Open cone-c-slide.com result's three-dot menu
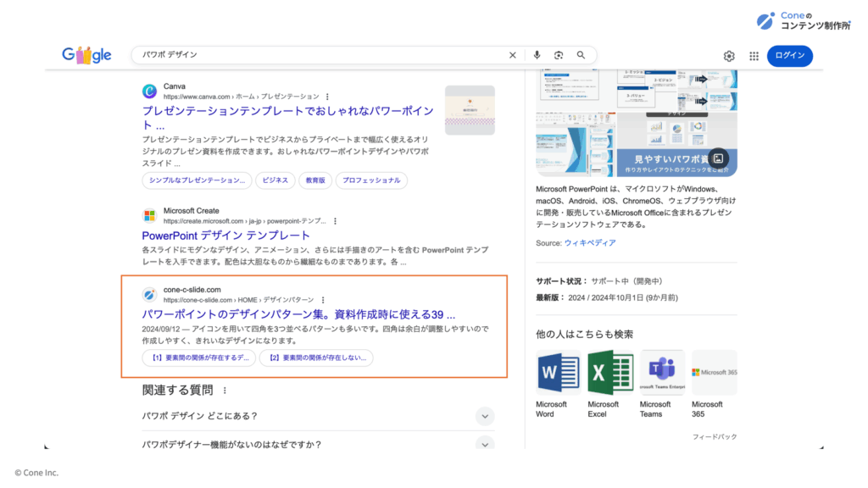Screen dimensions: 868x488 [323, 300]
